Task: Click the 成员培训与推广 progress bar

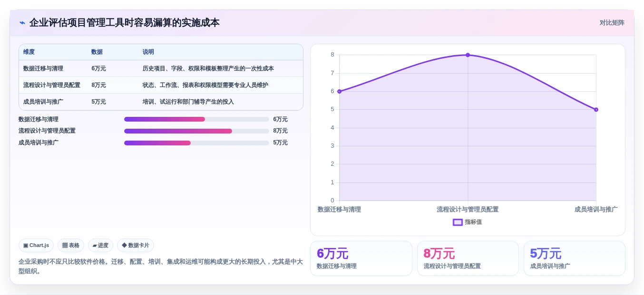Action: [196, 143]
